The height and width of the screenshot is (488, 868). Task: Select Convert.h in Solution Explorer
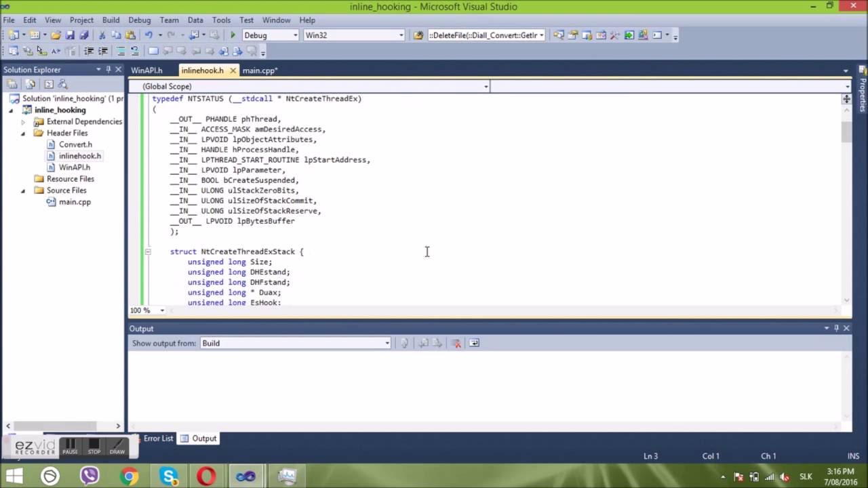point(75,144)
